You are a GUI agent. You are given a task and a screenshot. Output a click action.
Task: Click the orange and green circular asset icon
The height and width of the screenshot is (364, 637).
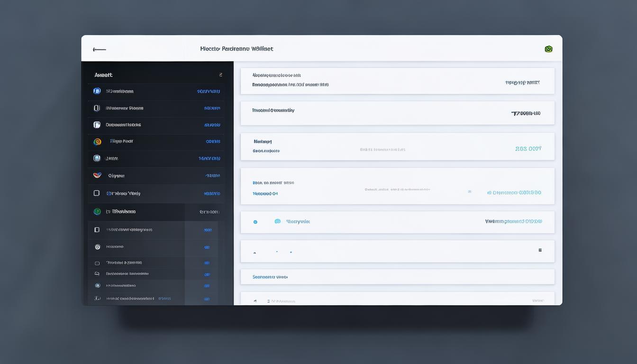(x=97, y=142)
